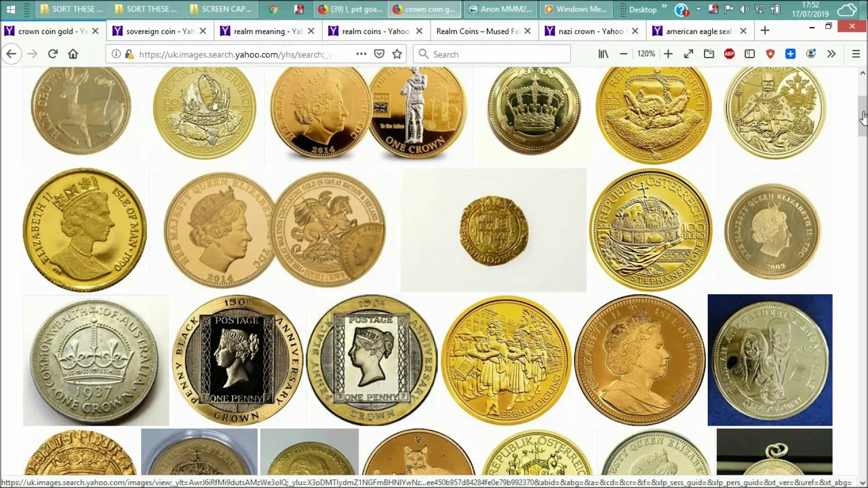Open first SORT THESE taskbar folder
The height and width of the screenshot is (488, 868).
coord(71,9)
